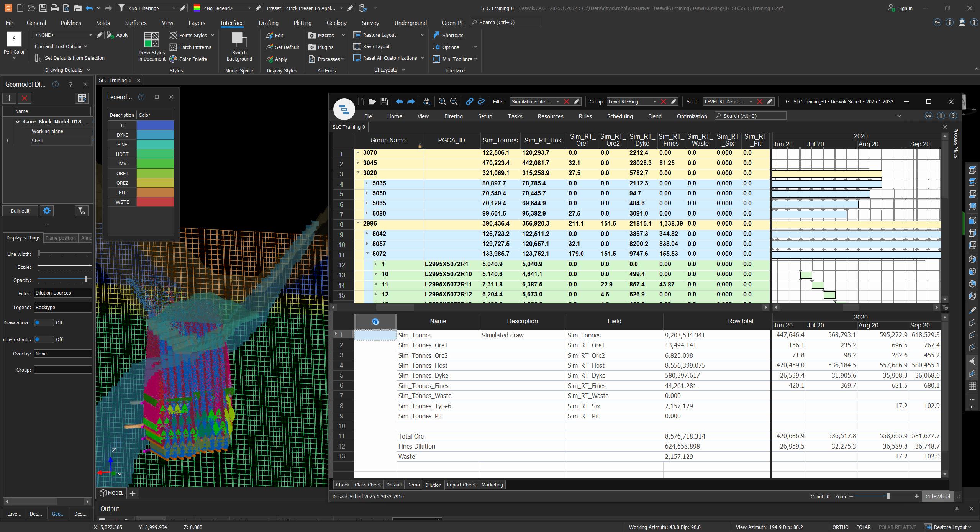Switch to Plane position tab
Image resolution: width=980 pixels, height=532 pixels.
pyautogui.click(x=61, y=238)
